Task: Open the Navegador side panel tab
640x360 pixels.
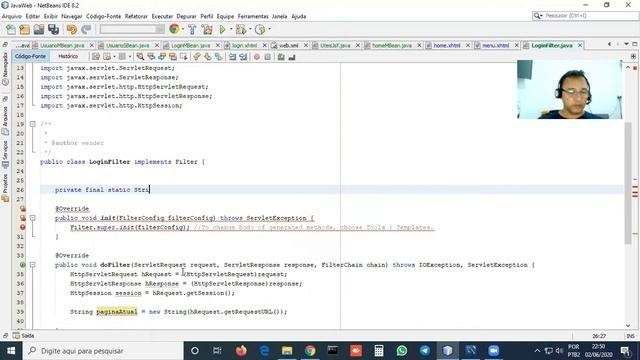Action: pos(5,69)
